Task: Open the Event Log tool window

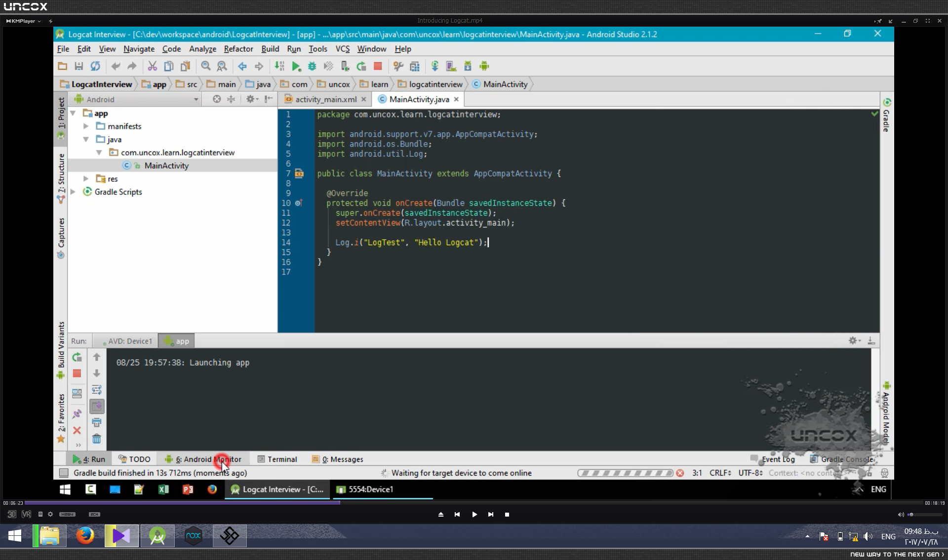Action: [773, 459]
